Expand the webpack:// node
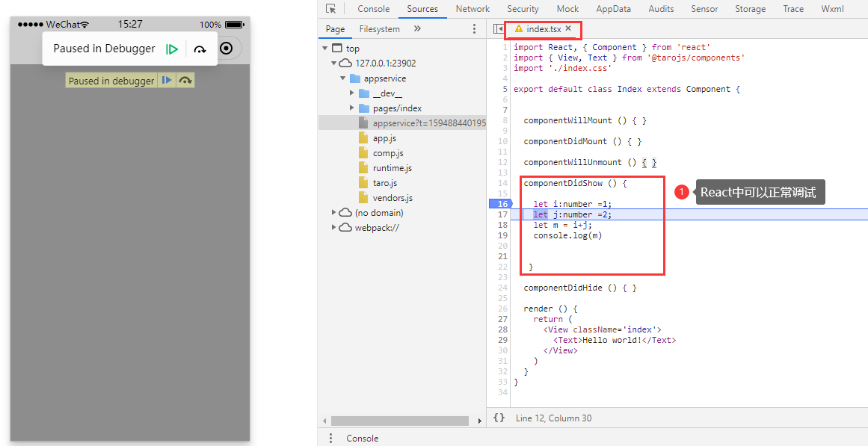 (335, 227)
